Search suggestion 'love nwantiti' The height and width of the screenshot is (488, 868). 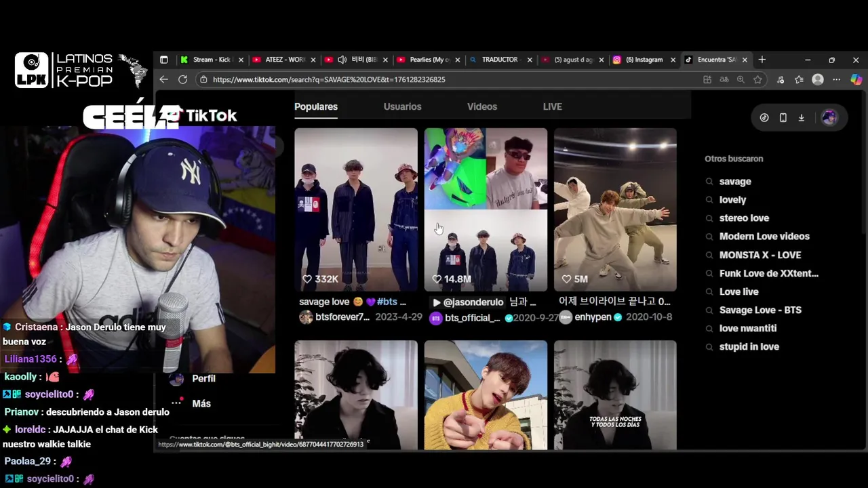[748, 328]
